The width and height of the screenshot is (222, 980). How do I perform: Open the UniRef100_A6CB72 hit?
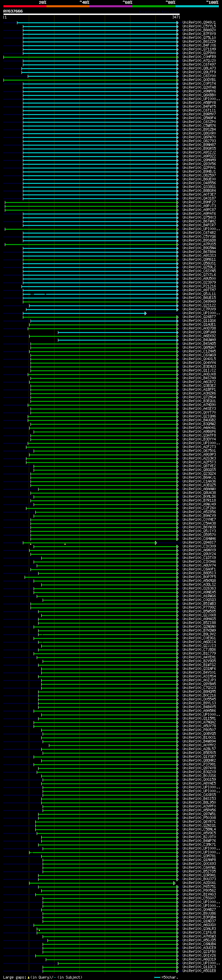pos(199,382)
